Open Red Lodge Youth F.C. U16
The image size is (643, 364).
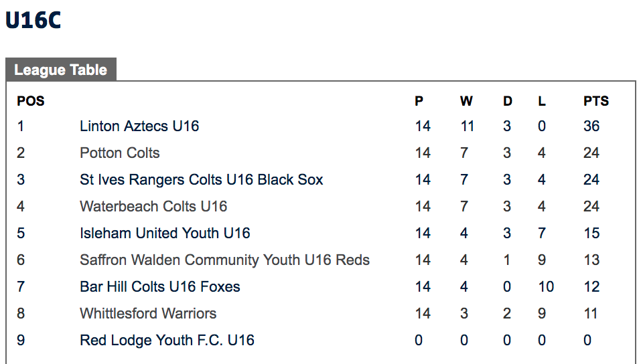167,341
